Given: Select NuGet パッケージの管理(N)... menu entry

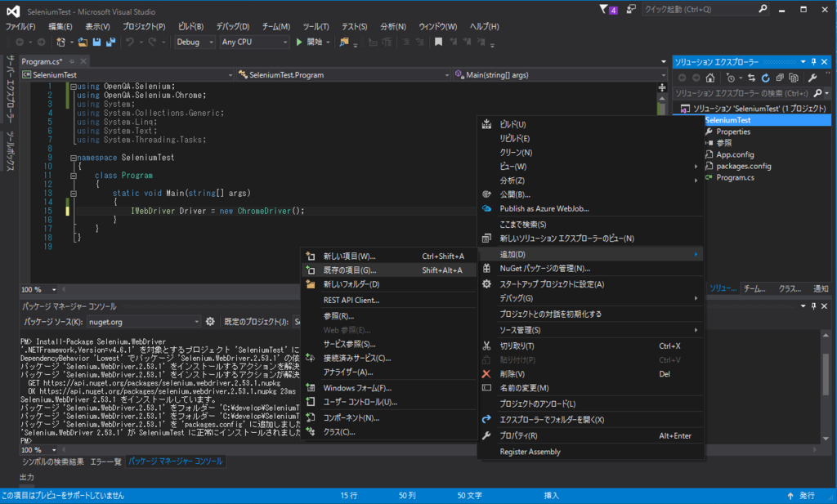Looking at the screenshot, I should pyautogui.click(x=591, y=269).
